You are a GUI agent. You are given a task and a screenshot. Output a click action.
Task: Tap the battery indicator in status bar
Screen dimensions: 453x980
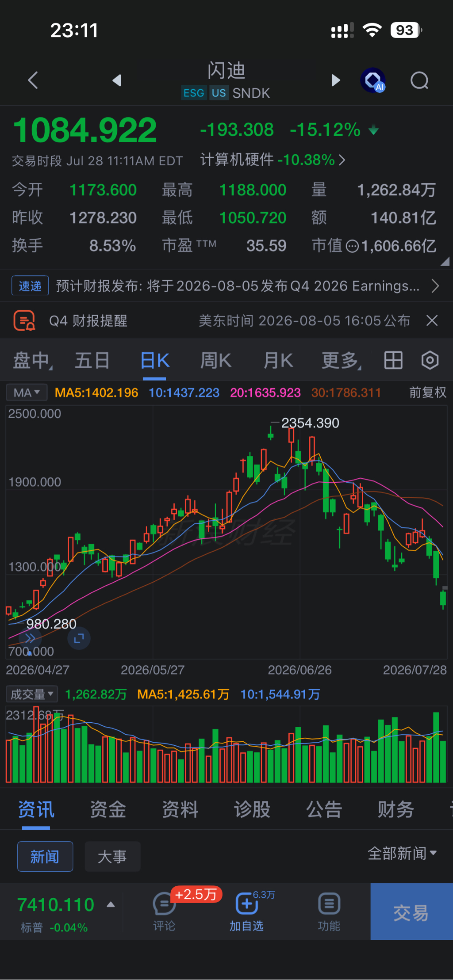tap(406, 31)
